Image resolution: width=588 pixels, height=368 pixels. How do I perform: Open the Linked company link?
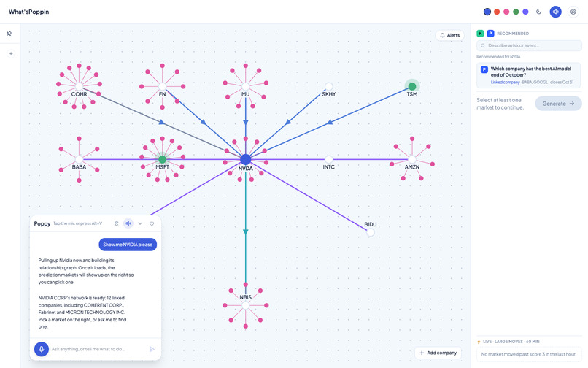pos(505,83)
